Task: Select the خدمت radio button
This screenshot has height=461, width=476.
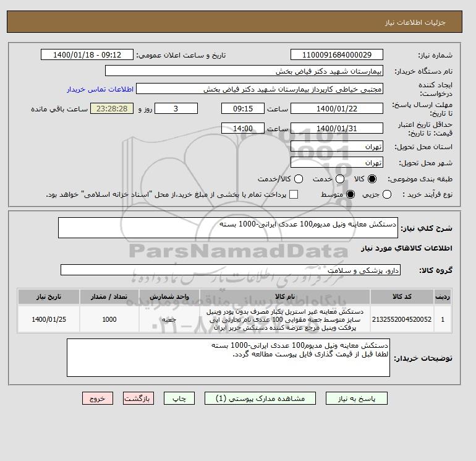Action: (x=340, y=179)
